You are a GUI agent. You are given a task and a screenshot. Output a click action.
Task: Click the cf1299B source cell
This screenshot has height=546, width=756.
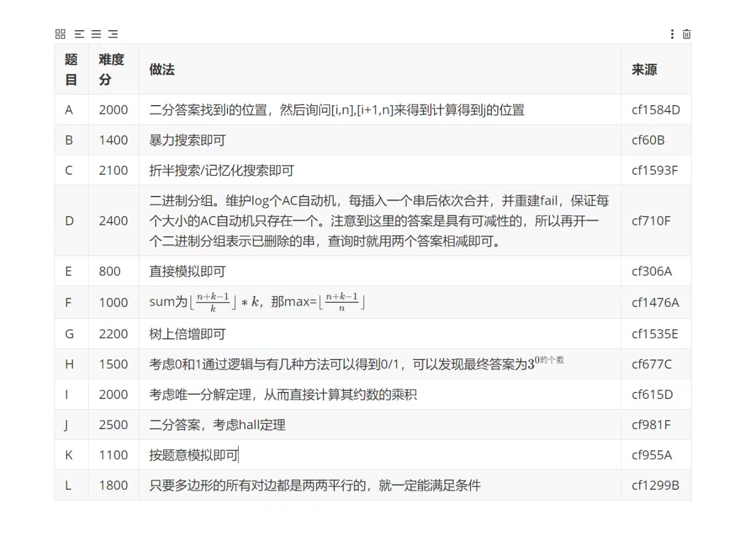point(656,485)
